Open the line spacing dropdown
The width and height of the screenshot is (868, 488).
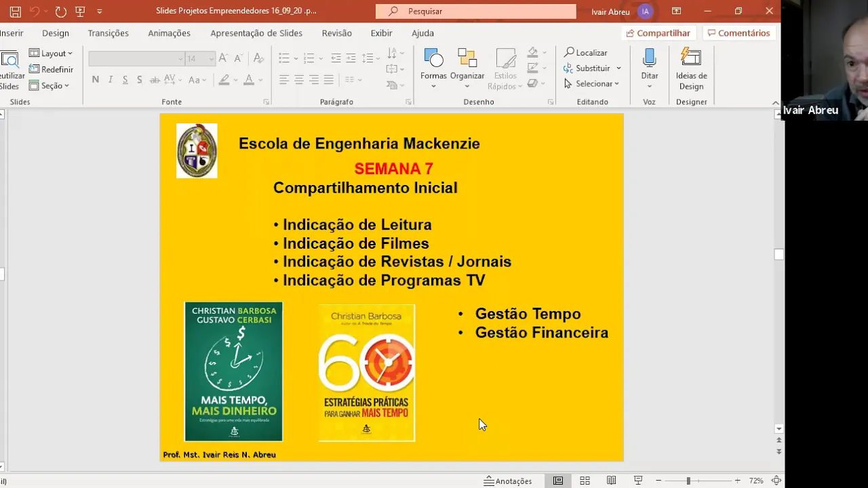369,58
